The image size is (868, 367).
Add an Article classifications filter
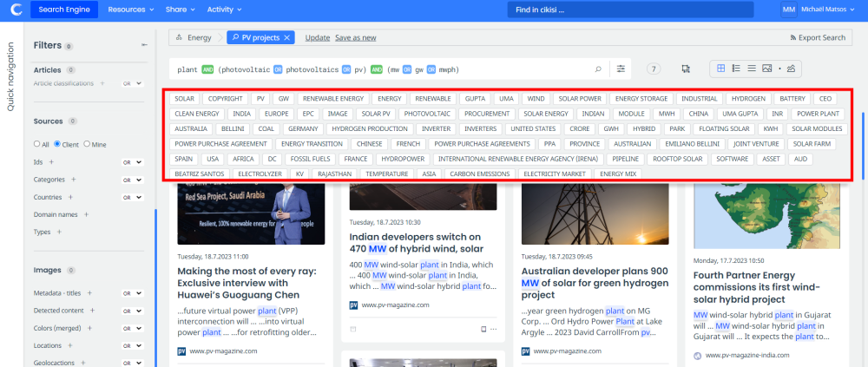tap(102, 83)
